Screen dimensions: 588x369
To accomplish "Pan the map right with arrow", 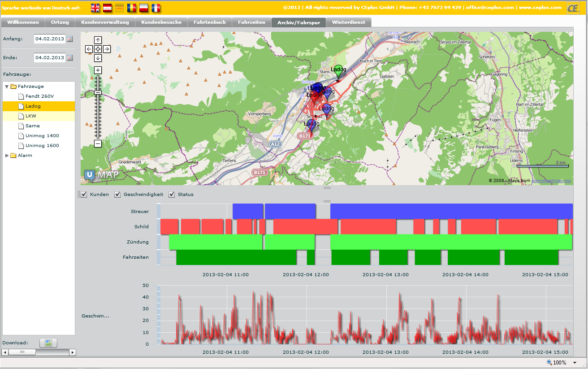I will (x=107, y=49).
